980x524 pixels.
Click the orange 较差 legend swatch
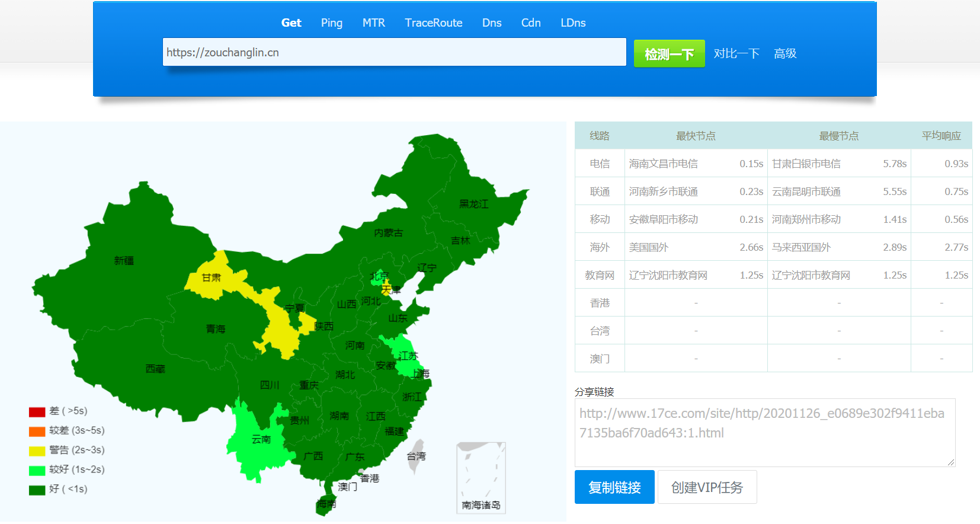pos(37,431)
